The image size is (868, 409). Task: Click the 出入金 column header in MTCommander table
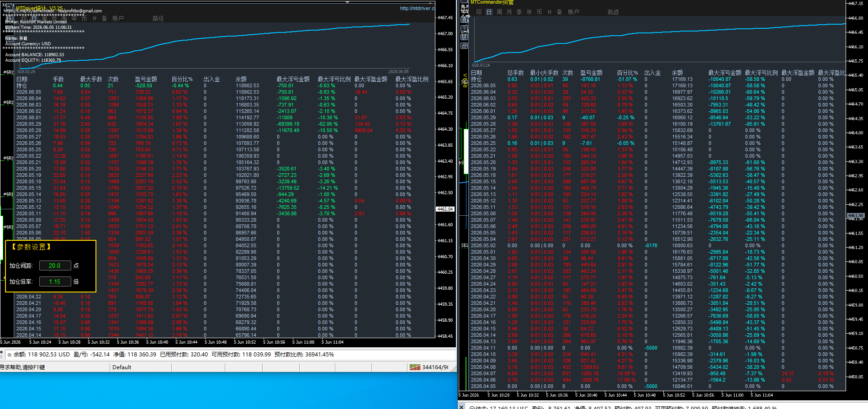click(652, 73)
